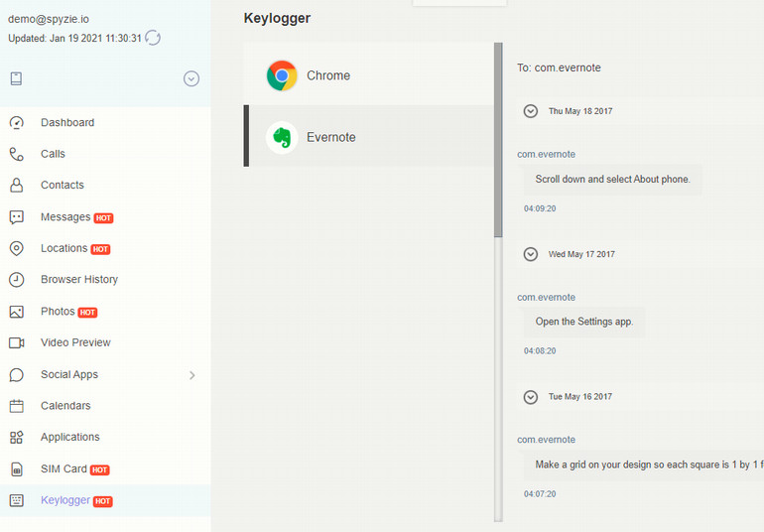
Task: Open the Calls section
Action: tap(53, 154)
